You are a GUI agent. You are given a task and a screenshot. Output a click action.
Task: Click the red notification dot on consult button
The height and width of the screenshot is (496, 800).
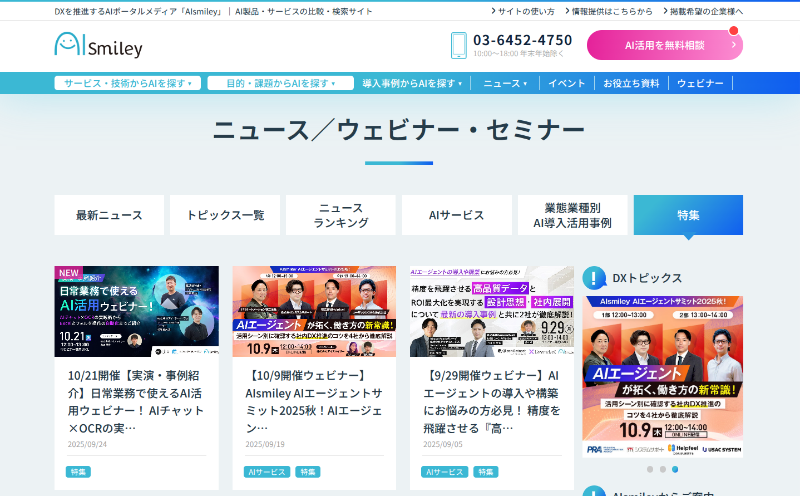click(734, 31)
